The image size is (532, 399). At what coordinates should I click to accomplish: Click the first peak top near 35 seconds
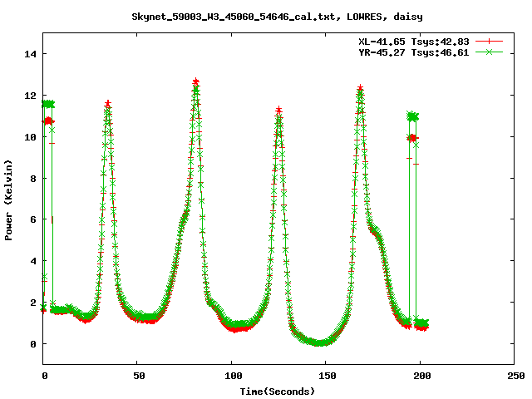click(108, 103)
